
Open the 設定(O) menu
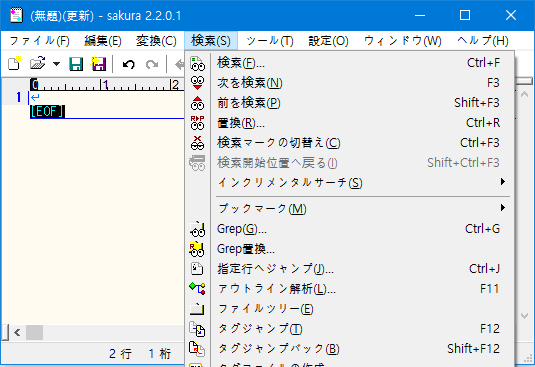click(328, 41)
